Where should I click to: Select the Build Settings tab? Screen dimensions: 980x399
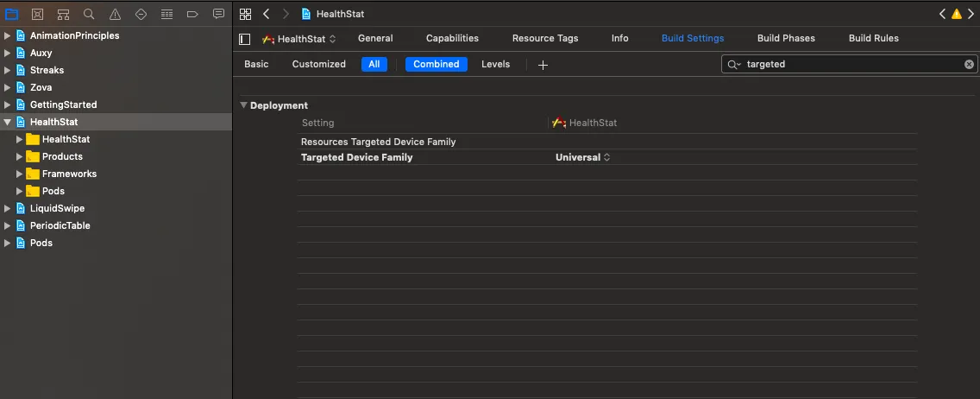[x=693, y=38]
